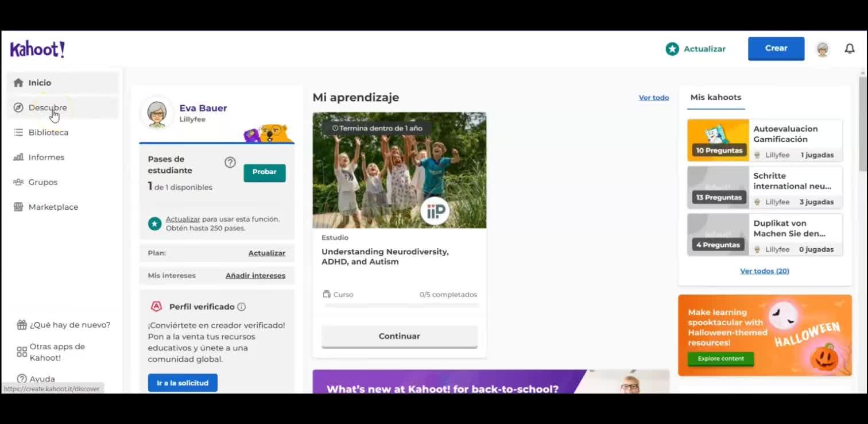The image size is (868, 424).
Task: Select the Mis kahoots tab
Action: (x=715, y=98)
